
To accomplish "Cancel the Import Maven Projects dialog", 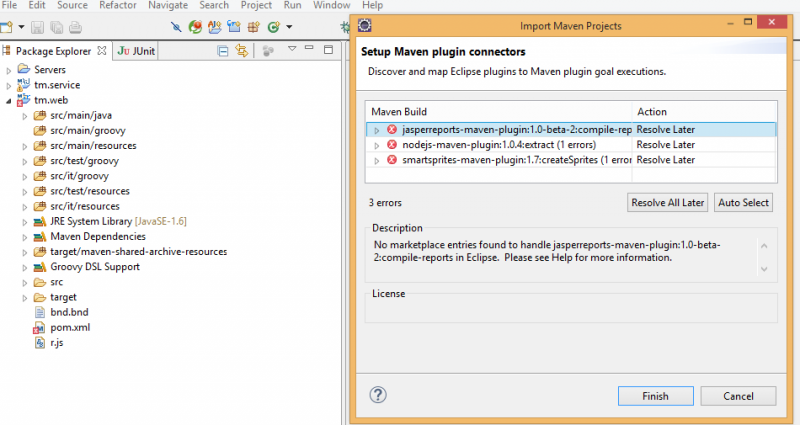I will (x=738, y=396).
